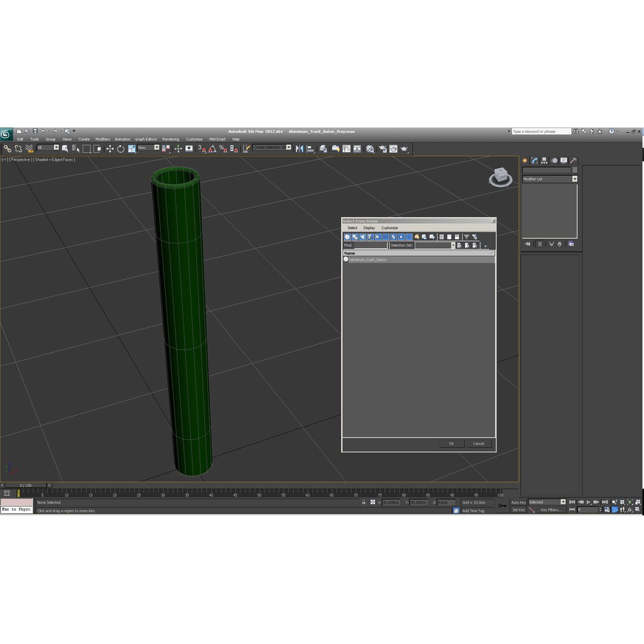Image resolution: width=644 pixels, height=644 pixels.
Task: Toggle Display Helpers filter in Select From Scene
Action: pyautogui.click(x=378, y=237)
